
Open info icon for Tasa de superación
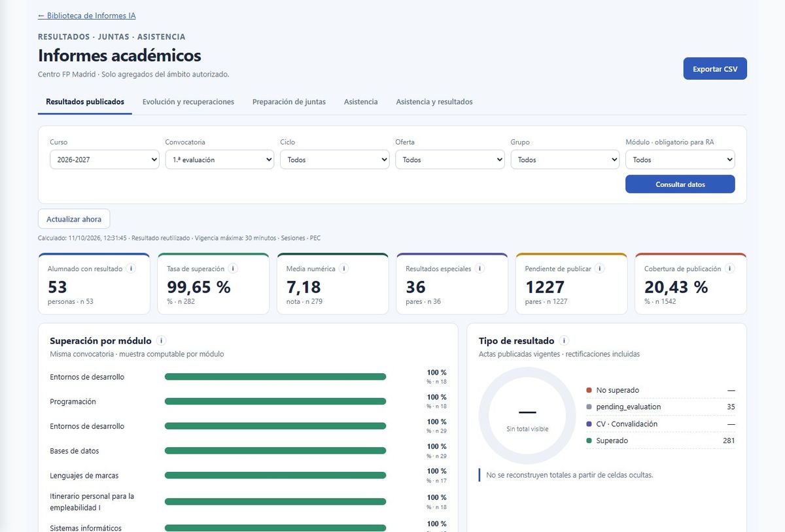coord(233,269)
